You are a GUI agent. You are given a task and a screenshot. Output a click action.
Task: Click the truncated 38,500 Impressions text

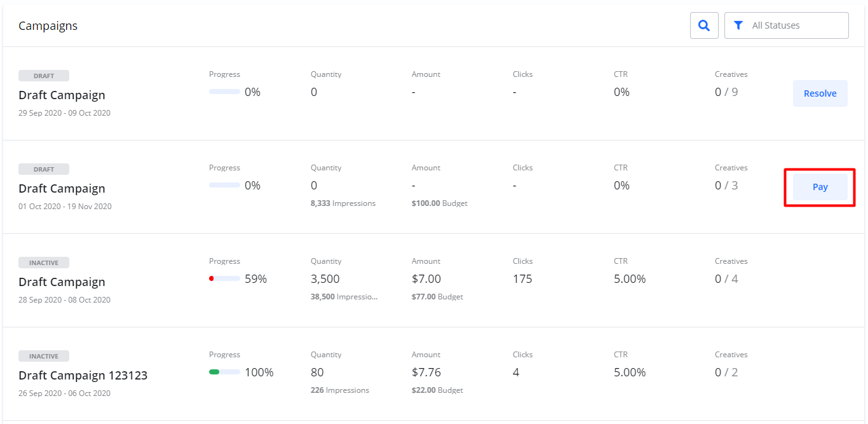(344, 297)
